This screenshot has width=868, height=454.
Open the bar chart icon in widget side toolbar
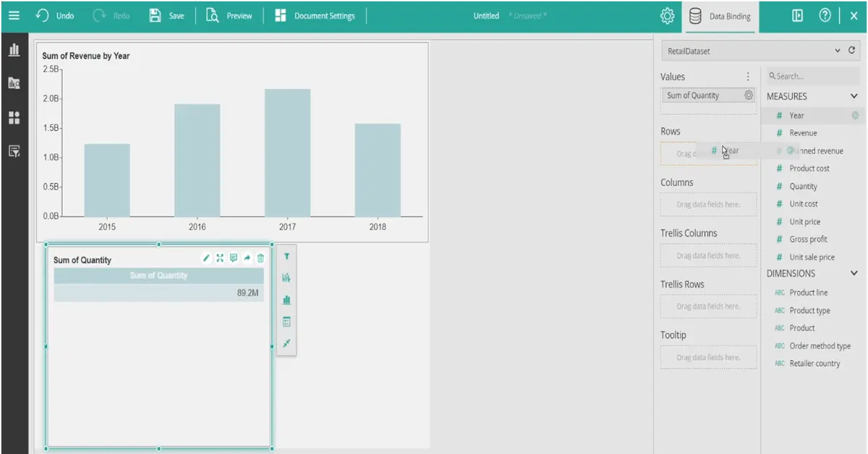pyautogui.click(x=286, y=299)
